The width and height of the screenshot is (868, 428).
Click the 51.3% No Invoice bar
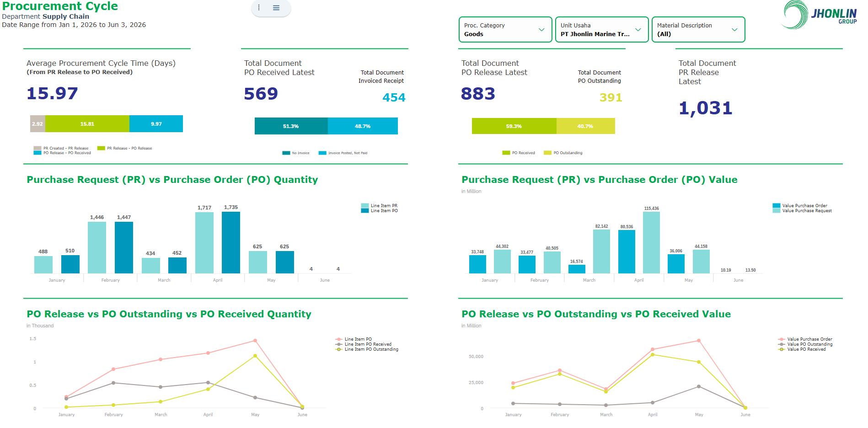(291, 126)
